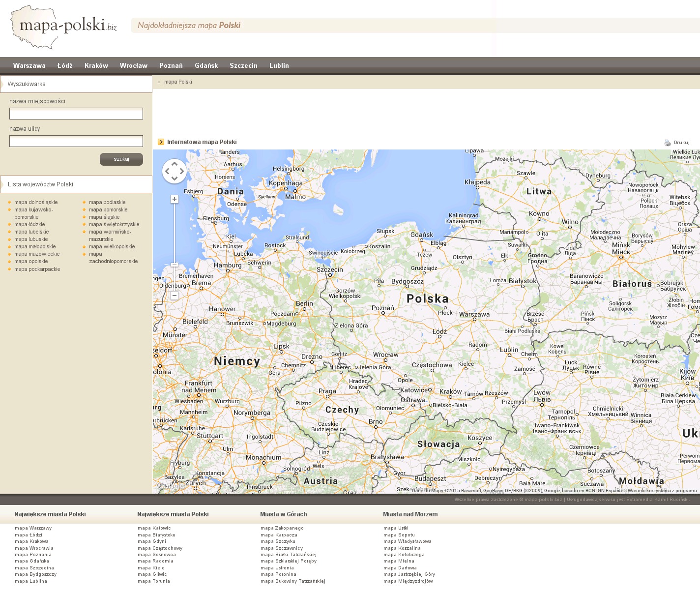Click the map zoom out minus button
Screen dimensions: 700x594
click(x=174, y=296)
